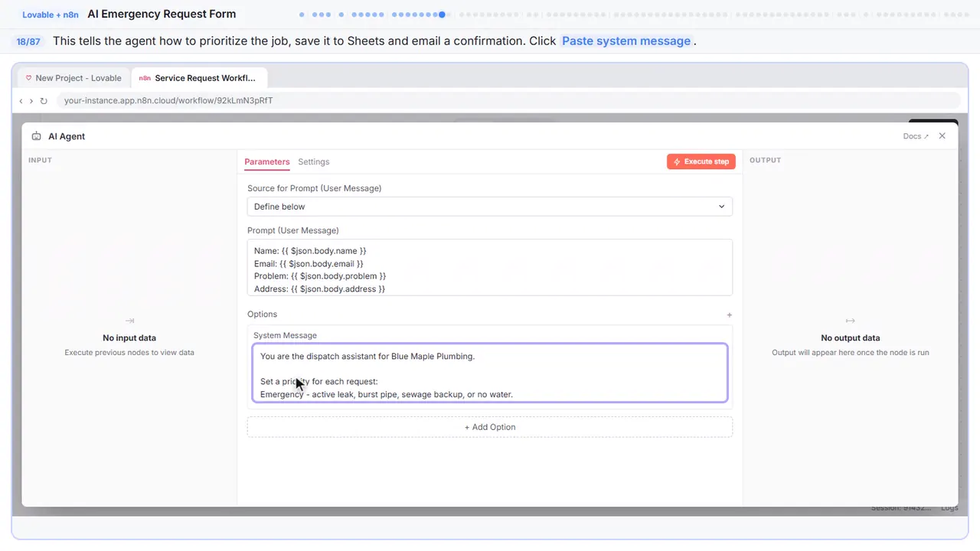Click the input arrow icon above No input data
This screenshot has width=980, height=551.
click(129, 321)
